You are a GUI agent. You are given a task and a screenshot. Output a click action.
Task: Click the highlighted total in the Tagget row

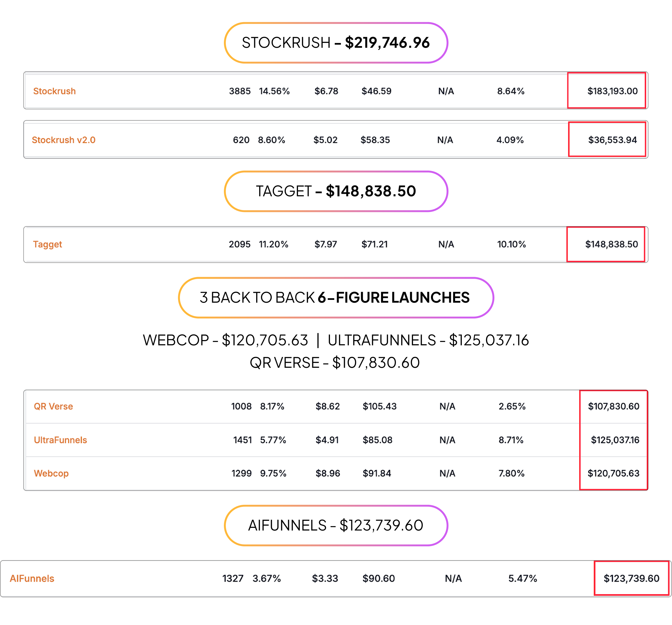point(611,244)
